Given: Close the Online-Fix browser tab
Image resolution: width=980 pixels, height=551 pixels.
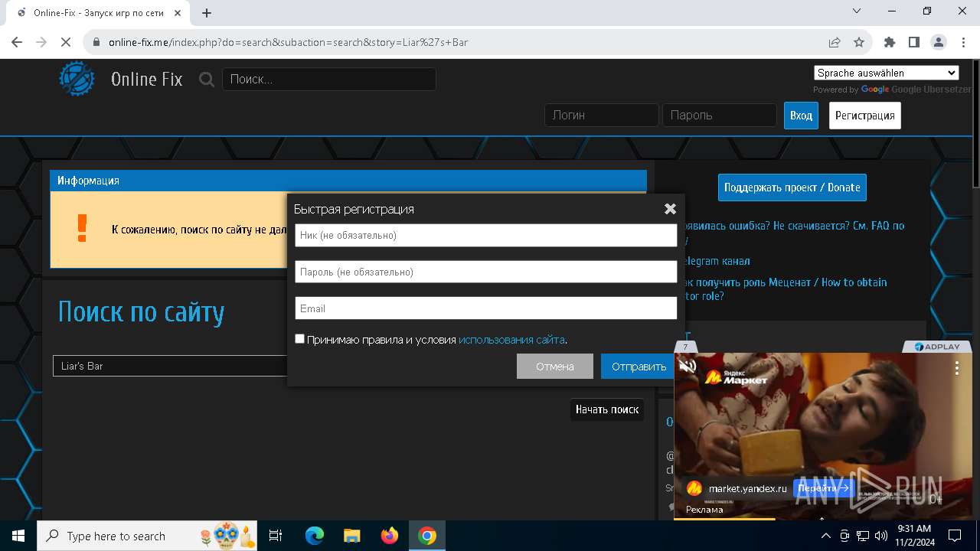Looking at the screenshot, I should [x=178, y=12].
